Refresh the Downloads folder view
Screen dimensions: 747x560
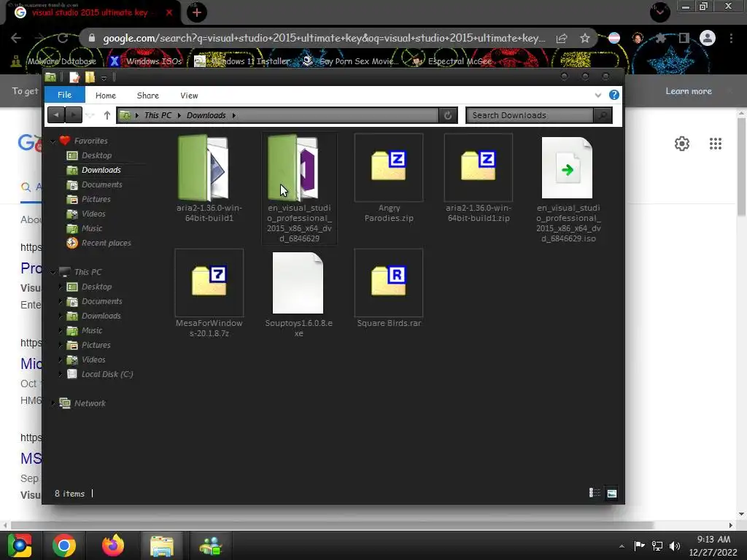(x=447, y=115)
